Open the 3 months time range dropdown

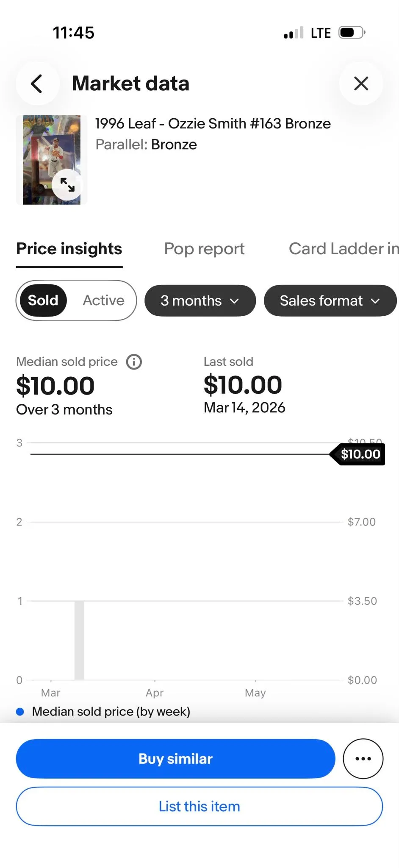pyautogui.click(x=200, y=300)
